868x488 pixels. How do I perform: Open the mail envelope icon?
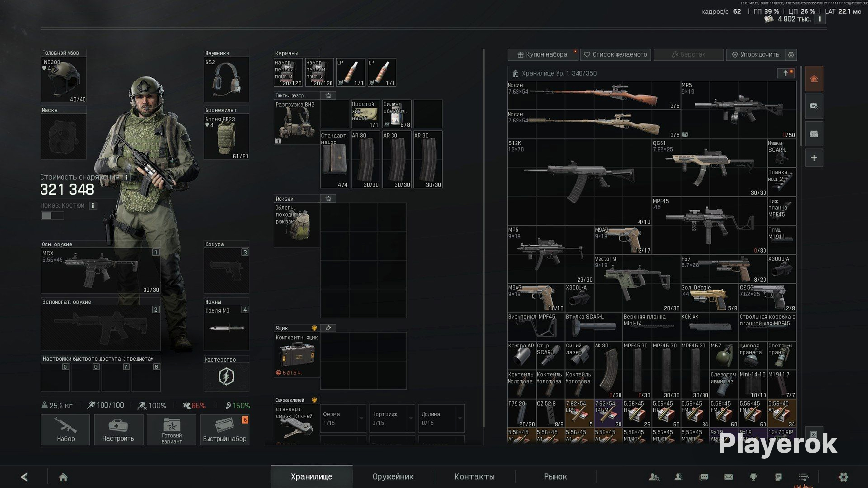click(x=728, y=477)
